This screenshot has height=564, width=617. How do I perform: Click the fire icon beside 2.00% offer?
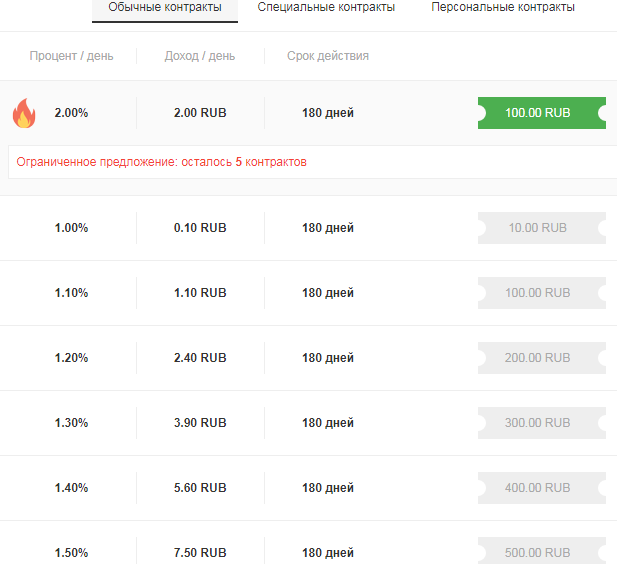(23, 113)
